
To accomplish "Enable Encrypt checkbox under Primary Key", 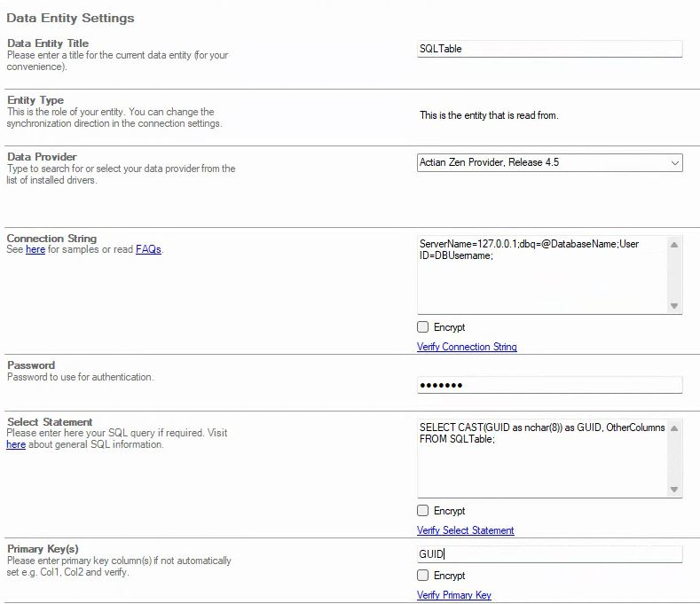I will pyautogui.click(x=422, y=575).
